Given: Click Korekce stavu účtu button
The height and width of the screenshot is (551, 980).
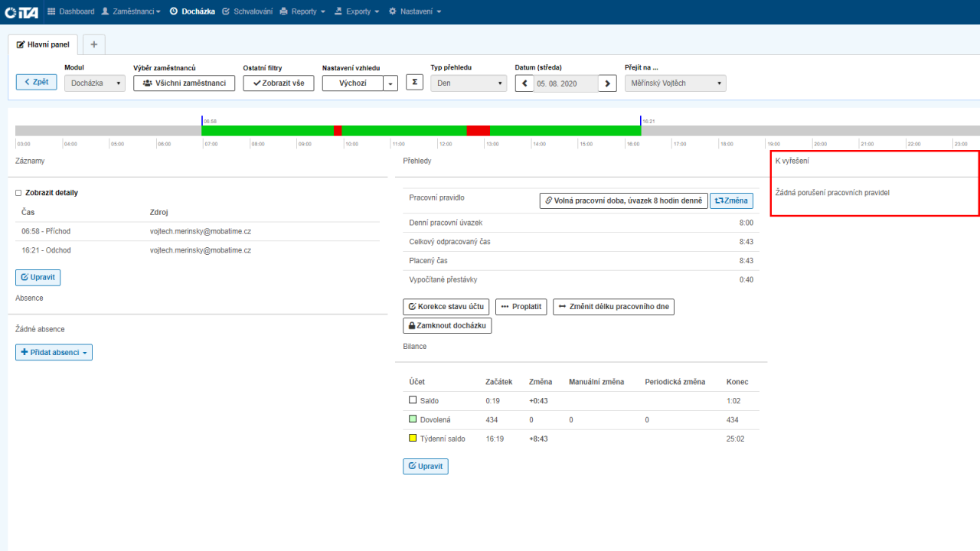Looking at the screenshot, I should (446, 307).
